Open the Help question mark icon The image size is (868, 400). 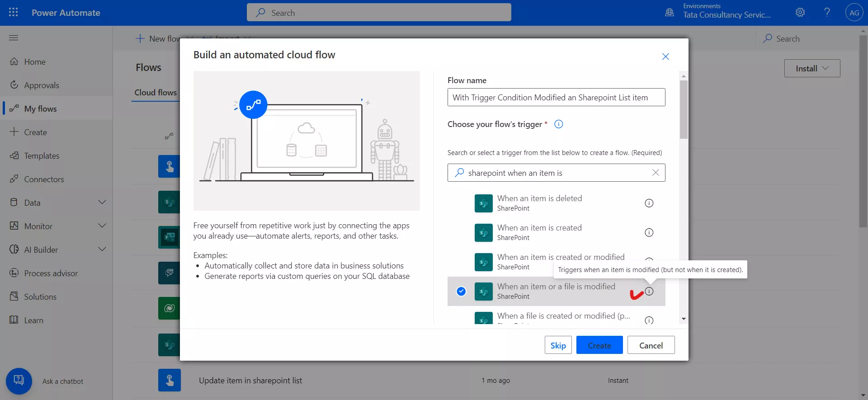[827, 13]
